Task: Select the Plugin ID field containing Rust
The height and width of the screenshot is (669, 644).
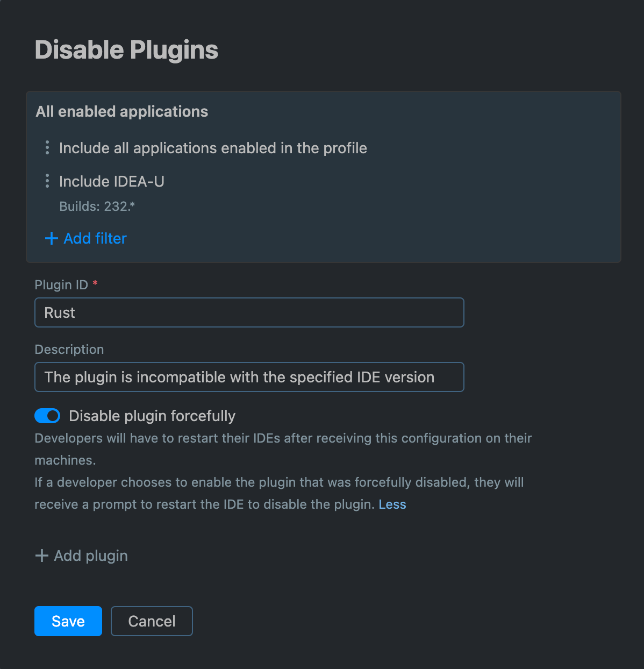Action: point(249,312)
